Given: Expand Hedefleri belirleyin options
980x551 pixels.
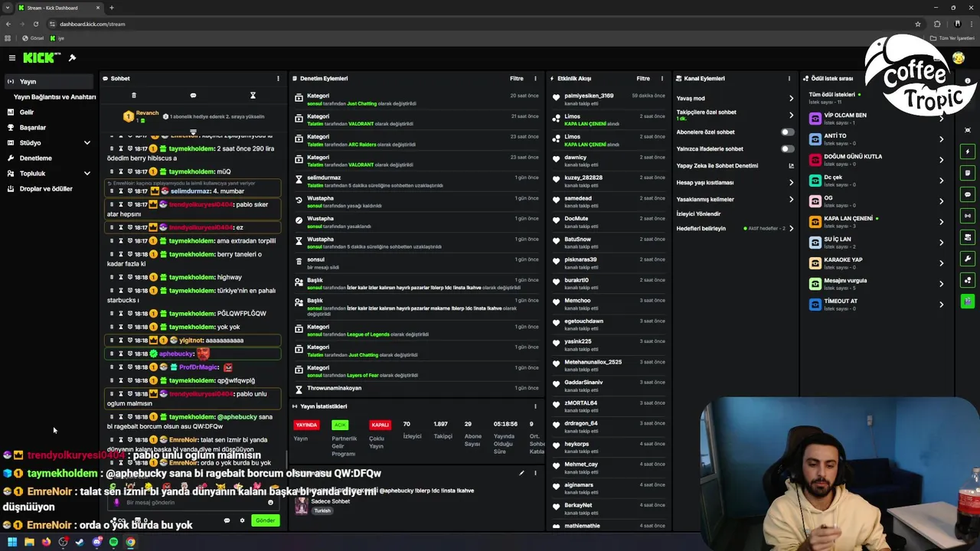Looking at the screenshot, I should click(x=791, y=228).
